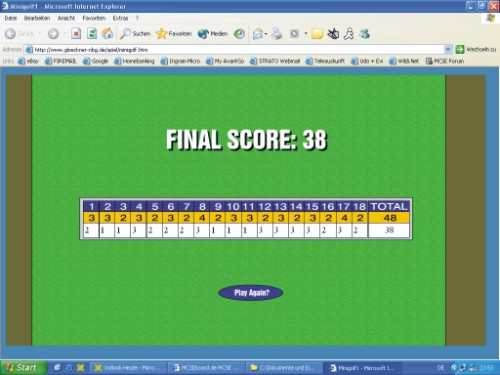This screenshot has width=500, height=375.
Task: Click the Play Again? button
Action: point(251,293)
